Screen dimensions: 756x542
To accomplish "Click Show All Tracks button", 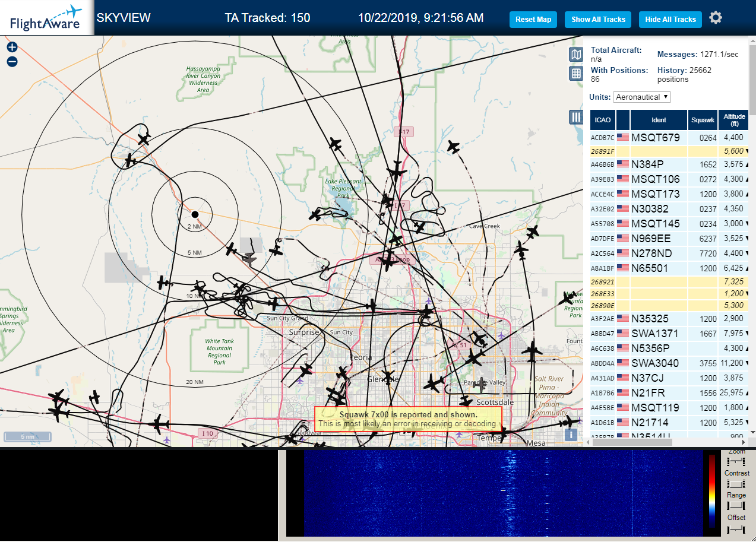I will coord(598,20).
